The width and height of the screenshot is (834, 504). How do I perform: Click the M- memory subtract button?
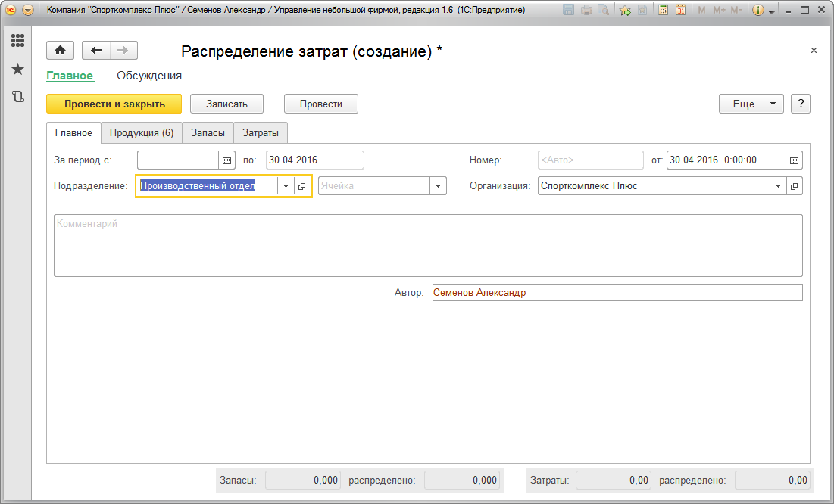click(736, 10)
